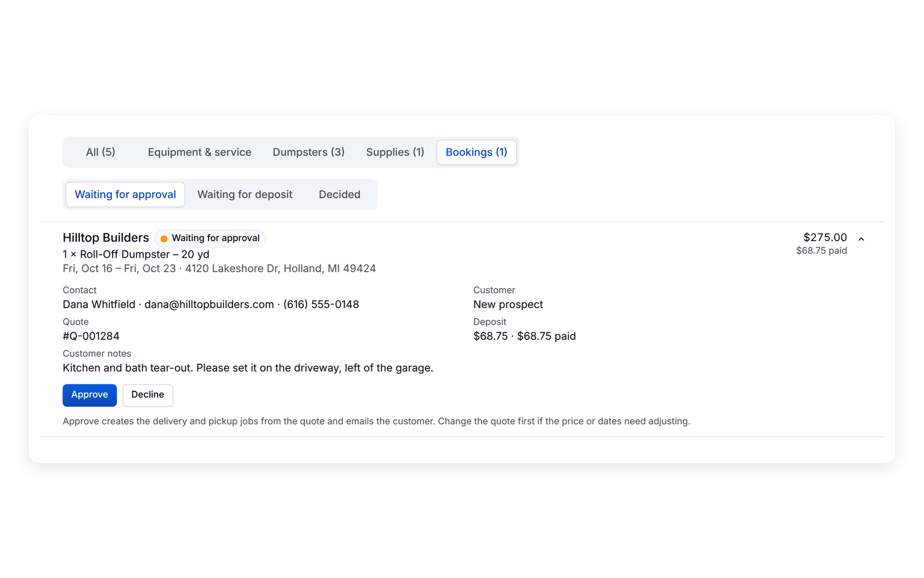Click the Customer notes label

(x=96, y=354)
